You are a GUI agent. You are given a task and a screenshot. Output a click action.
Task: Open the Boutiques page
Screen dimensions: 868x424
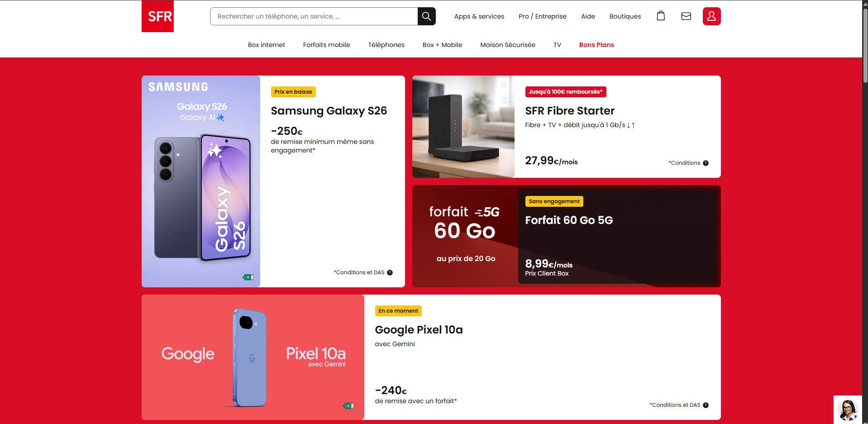click(625, 16)
